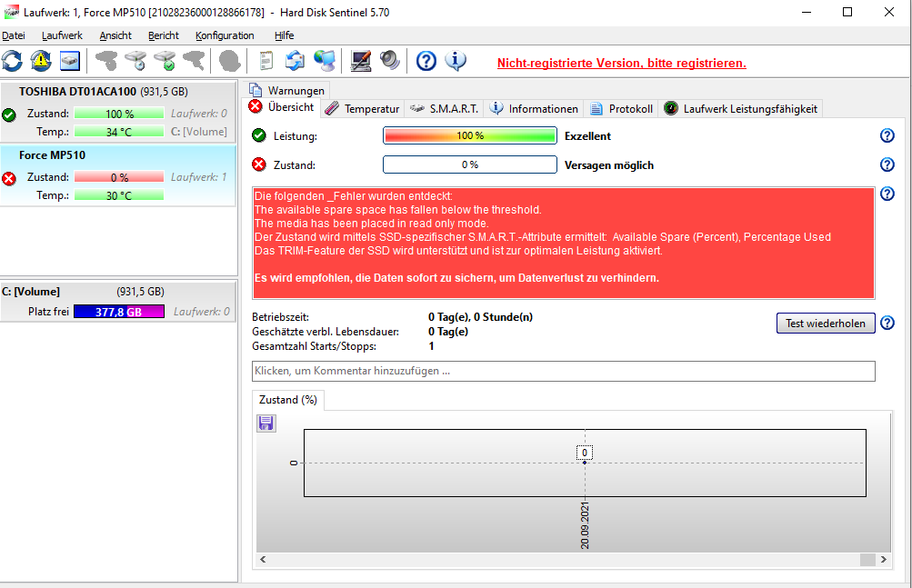
Task: Open the Protokoll tab
Action: point(621,109)
